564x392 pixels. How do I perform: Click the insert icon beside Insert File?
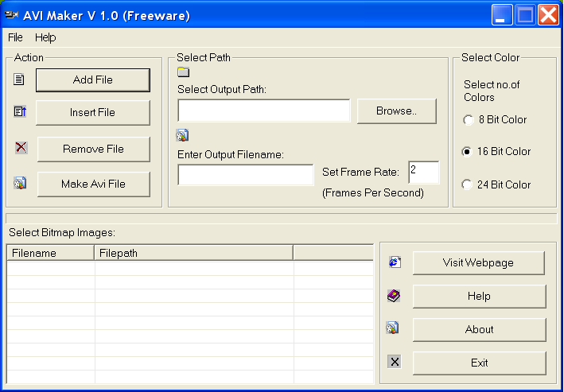pos(20,112)
